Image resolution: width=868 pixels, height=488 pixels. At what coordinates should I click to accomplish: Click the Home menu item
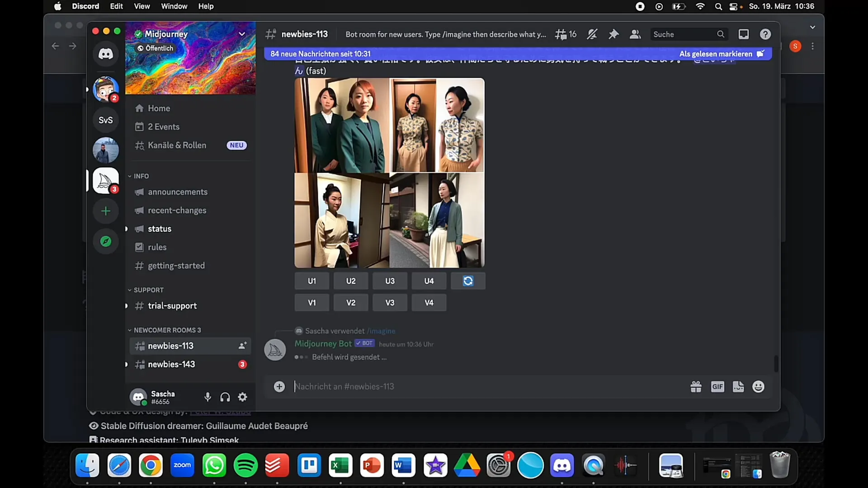pos(159,108)
